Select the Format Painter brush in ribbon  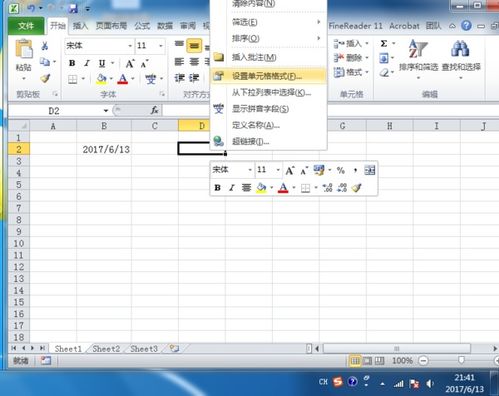point(45,78)
